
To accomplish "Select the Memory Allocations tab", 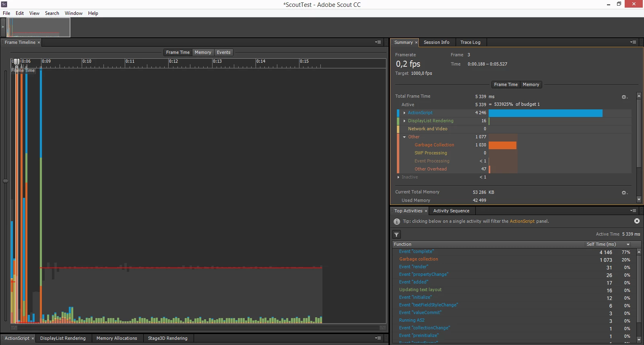I will point(117,338).
